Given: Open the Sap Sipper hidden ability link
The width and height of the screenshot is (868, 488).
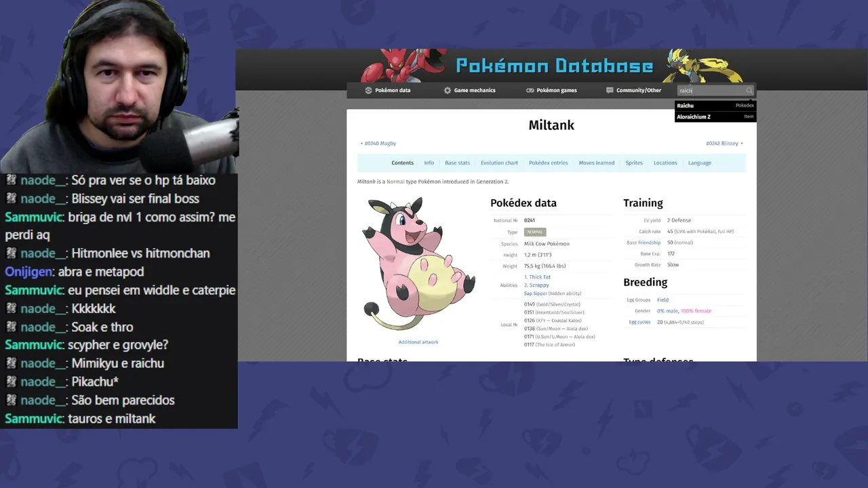Looking at the screenshot, I should coord(536,293).
